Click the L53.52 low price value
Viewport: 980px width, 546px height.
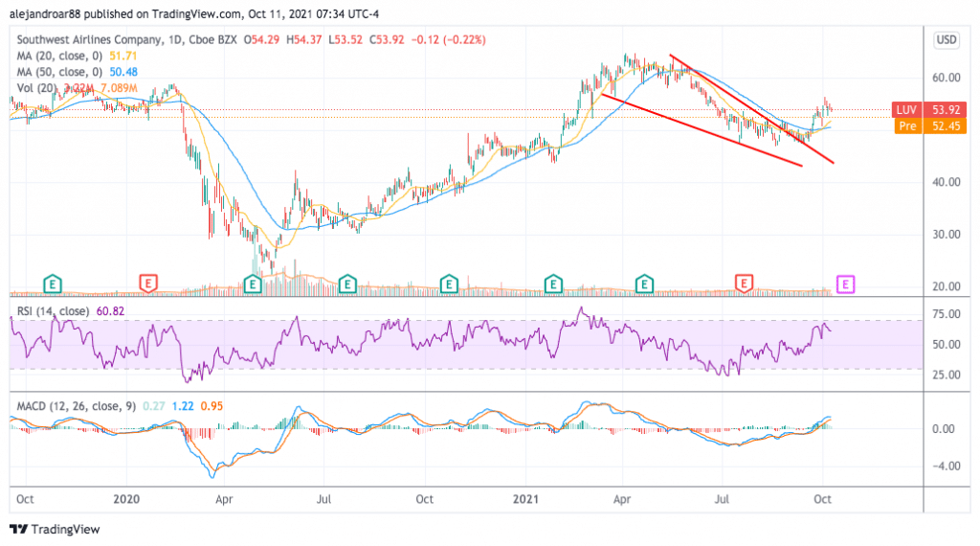[345, 39]
